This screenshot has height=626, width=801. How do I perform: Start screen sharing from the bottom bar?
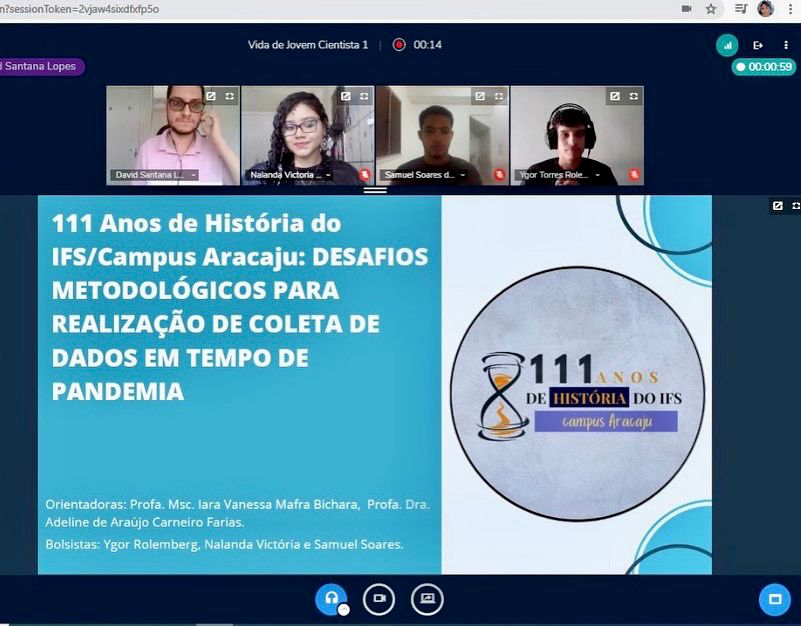(x=427, y=598)
